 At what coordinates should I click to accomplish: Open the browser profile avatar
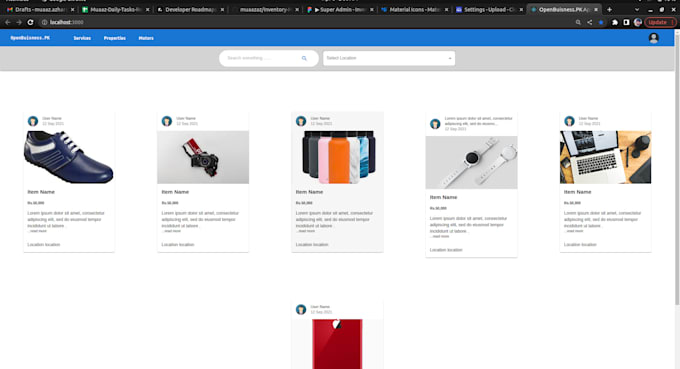[x=638, y=22]
